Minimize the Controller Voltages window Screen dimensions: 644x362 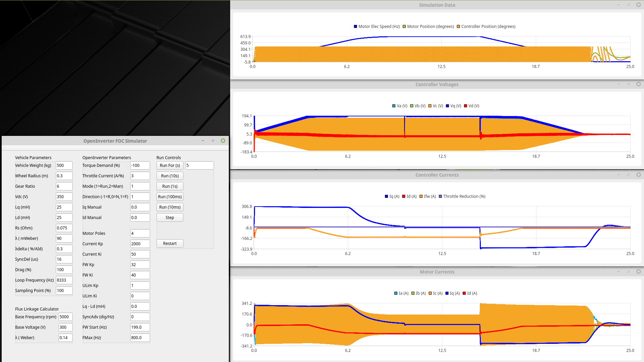click(x=618, y=84)
